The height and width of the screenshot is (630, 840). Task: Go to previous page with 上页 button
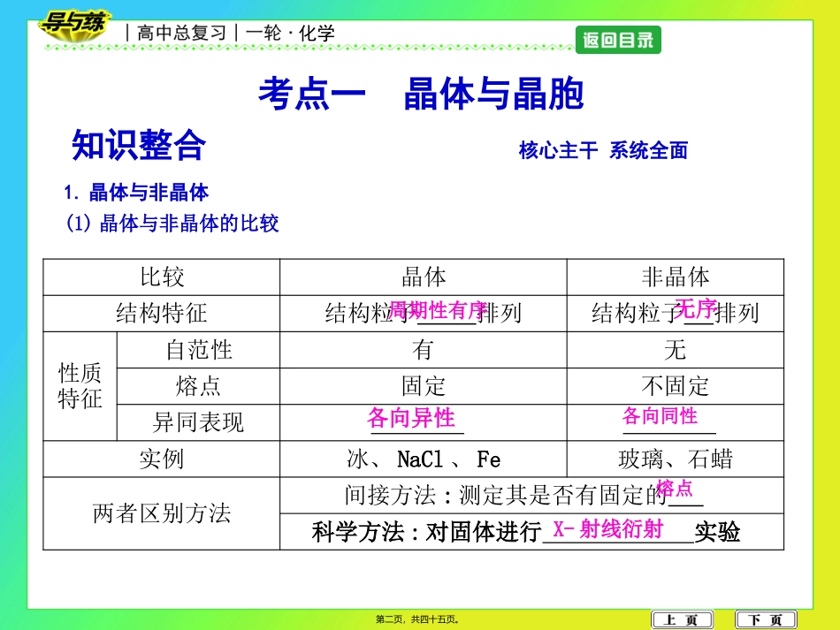pyautogui.click(x=682, y=619)
